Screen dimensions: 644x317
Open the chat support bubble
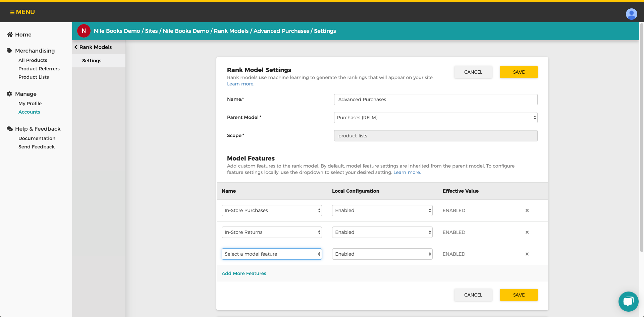628,301
